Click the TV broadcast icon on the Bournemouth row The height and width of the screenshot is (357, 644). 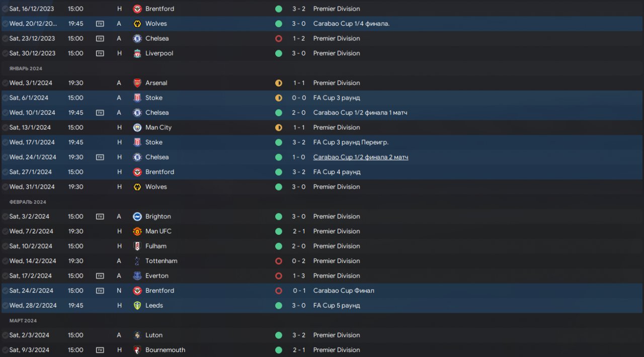tap(100, 350)
